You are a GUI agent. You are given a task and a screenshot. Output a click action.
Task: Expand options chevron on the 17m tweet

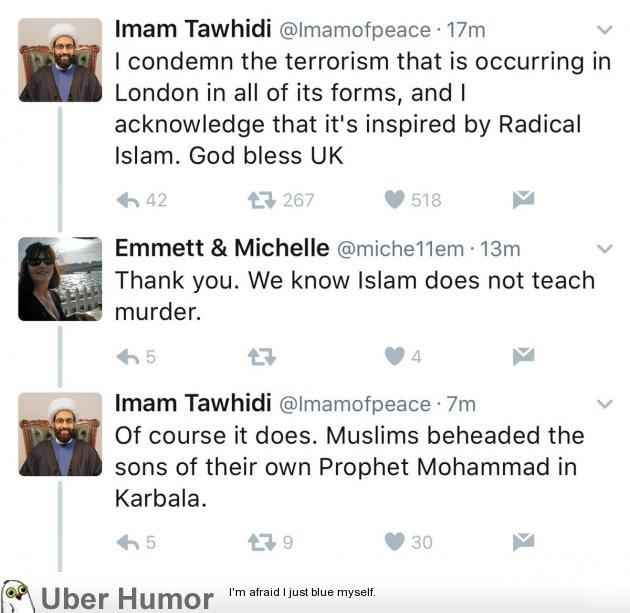pos(604,30)
